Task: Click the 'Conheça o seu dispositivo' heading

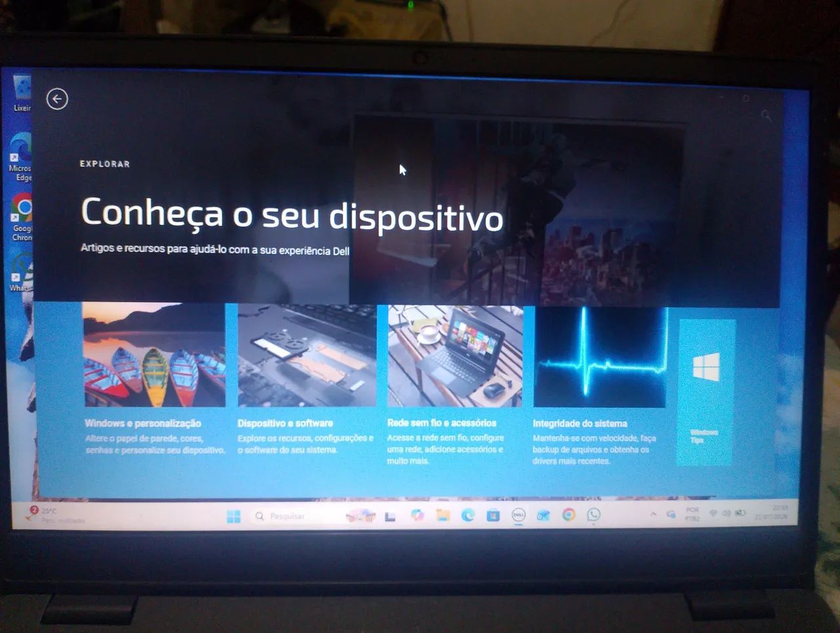Action: tap(292, 215)
